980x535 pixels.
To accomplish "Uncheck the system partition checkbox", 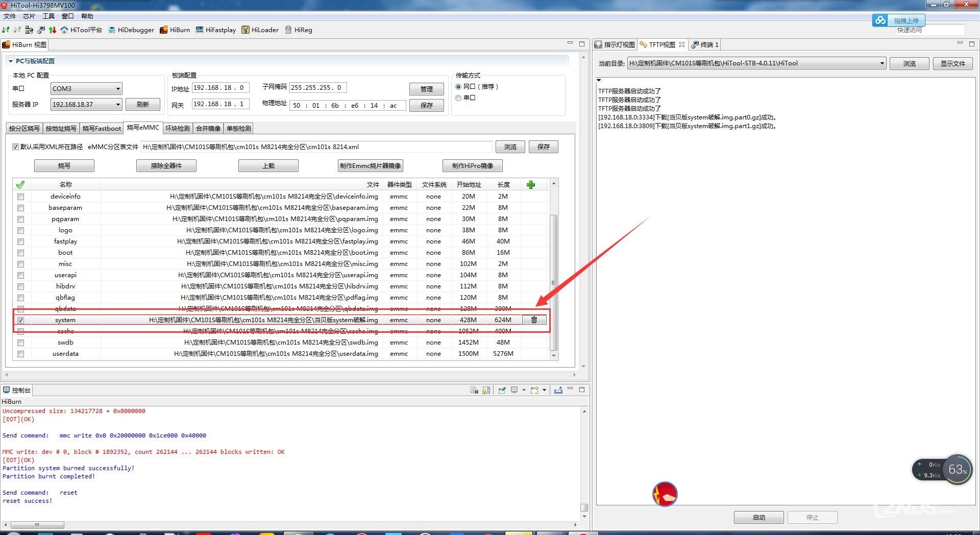I will [x=20, y=320].
